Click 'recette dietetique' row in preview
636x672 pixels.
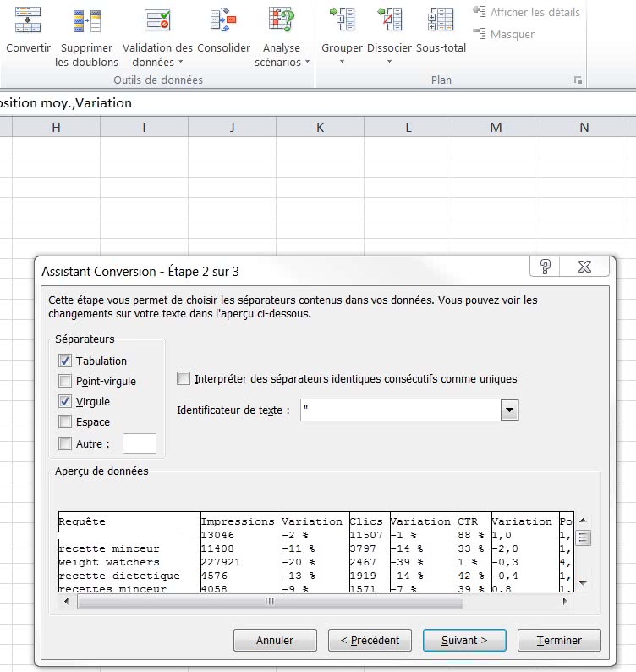point(119,576)
